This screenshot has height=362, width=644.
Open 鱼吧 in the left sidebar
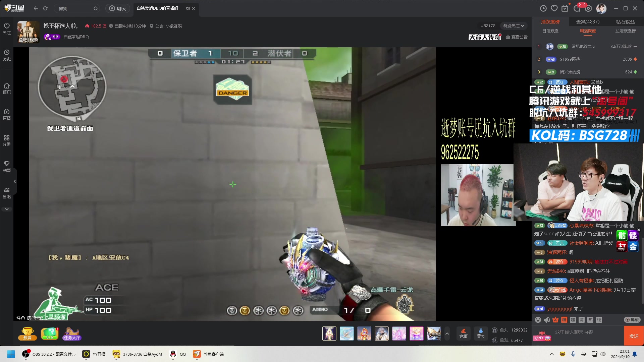pyautogui.click(x=7, y=193)
